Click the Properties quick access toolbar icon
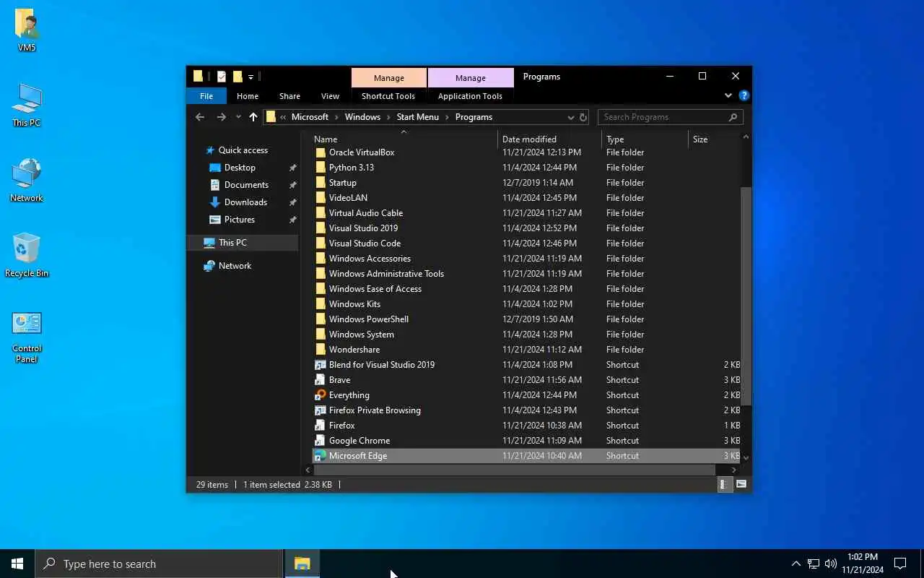The width and height of the screenshot is (924, 578). coord(222,77)
